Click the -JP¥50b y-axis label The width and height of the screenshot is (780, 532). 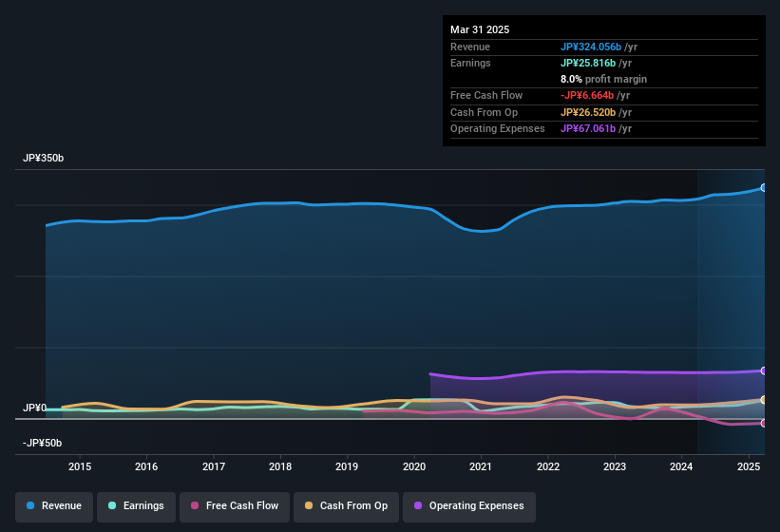point(43,443)
